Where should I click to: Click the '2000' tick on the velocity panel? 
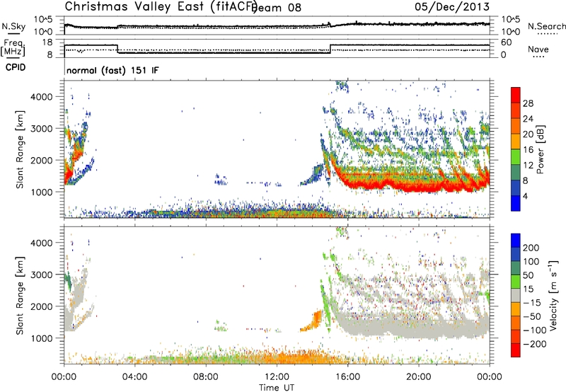pyautogui.click(x=41, y=306)
